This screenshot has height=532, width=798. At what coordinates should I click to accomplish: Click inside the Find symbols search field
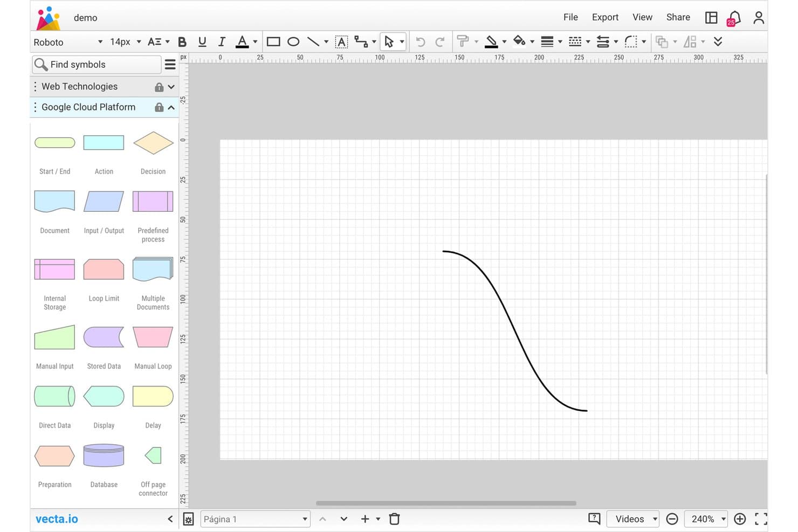pos(97,65)
